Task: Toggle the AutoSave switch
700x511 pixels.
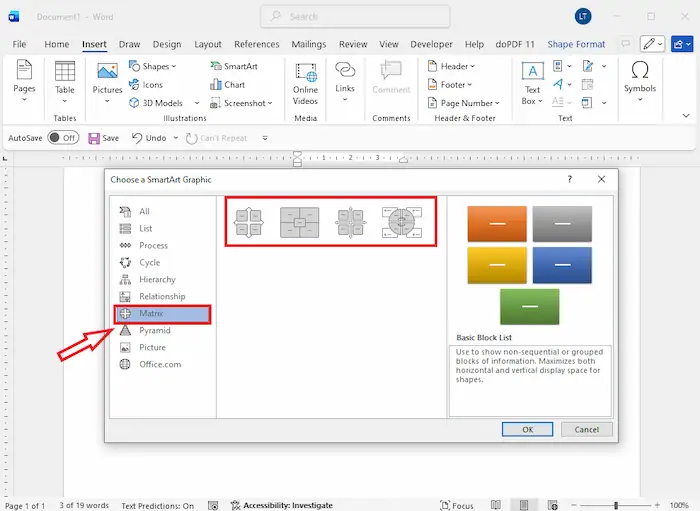Action: [63, 138]
